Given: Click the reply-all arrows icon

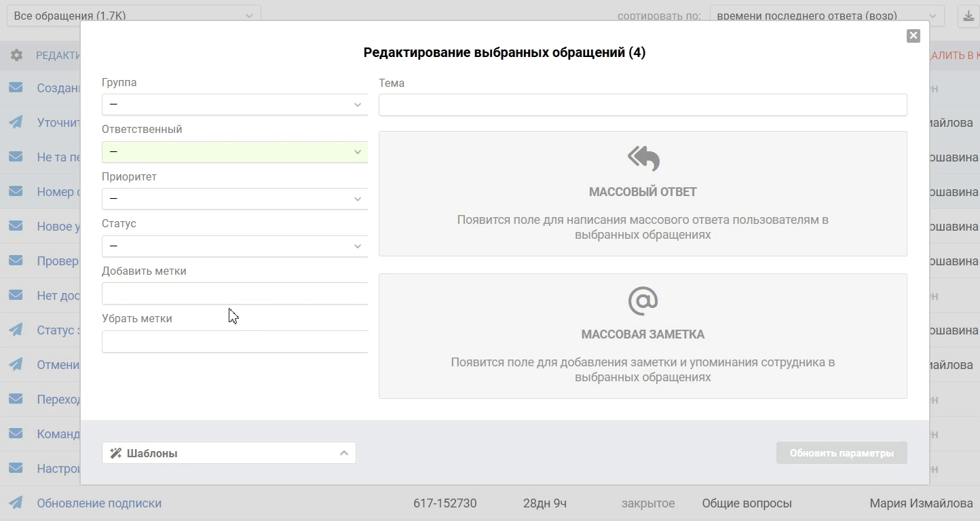Looking at the screenshot, I should point(643,159).
